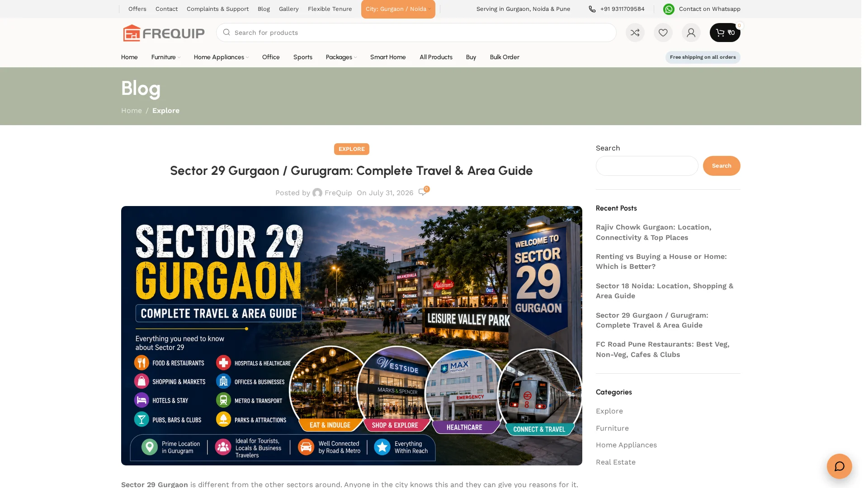The height and width of the screenshot is (488, 868).
Task: Open the wishlist heart icon
Action: pyautogui.click(x=663, y=33)
